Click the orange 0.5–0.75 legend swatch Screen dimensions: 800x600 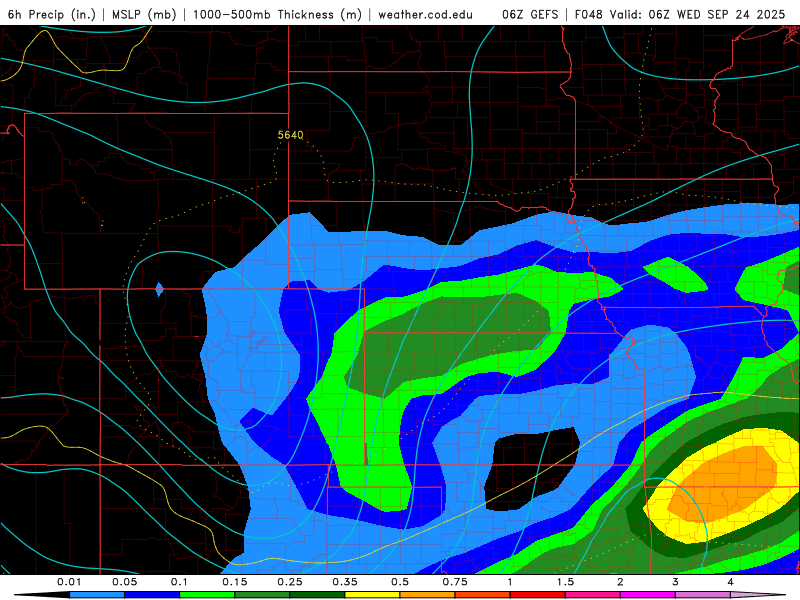428,595
